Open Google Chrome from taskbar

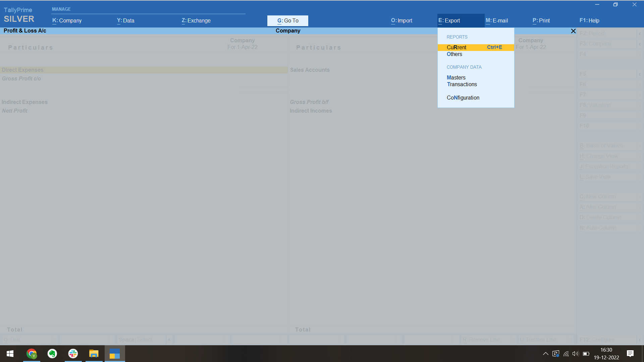click(32, 354)
